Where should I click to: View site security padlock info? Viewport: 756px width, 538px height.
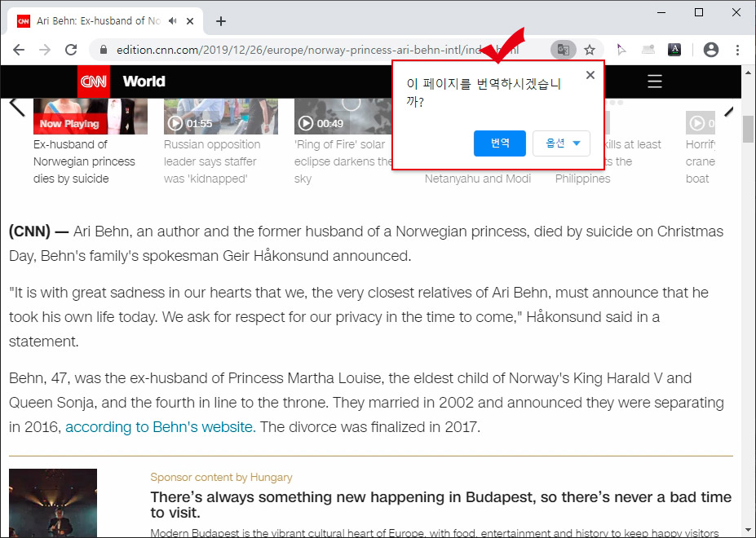tap(104, 49)
